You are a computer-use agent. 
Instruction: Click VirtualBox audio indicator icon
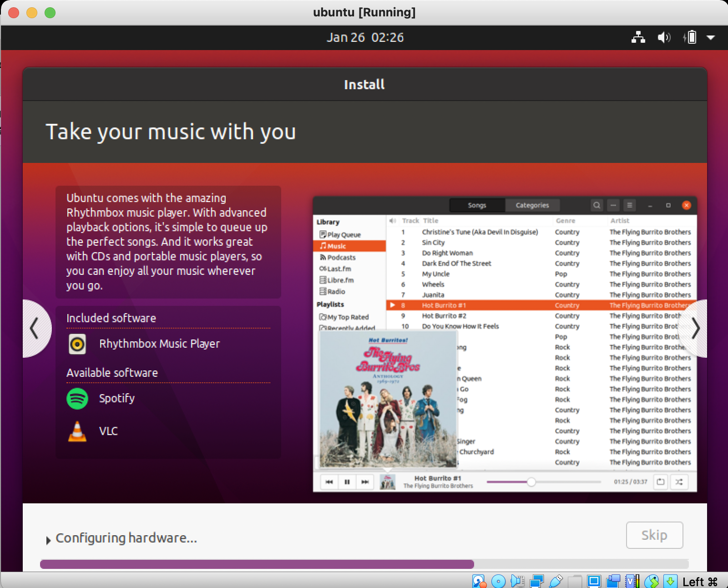(518, 581)
